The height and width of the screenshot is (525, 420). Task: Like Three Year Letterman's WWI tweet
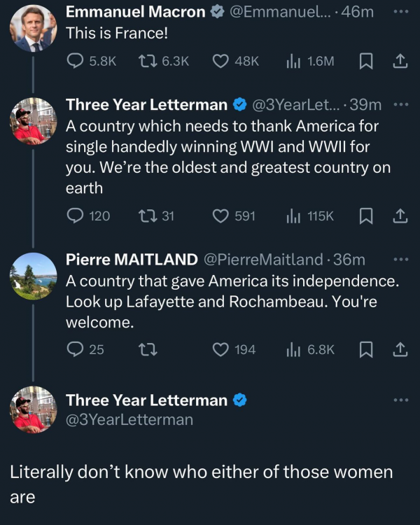(x=221, y=216)
